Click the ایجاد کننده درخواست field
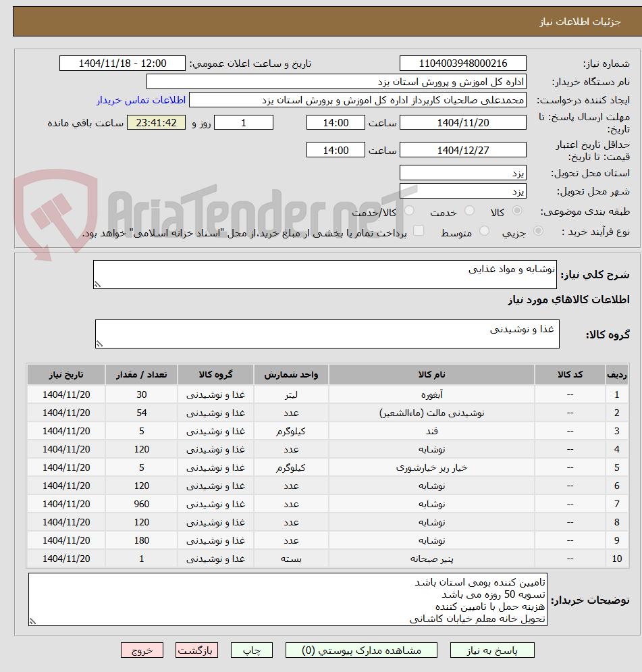Image resolution: width=642 pixels, height=672 pixels. [x=358, y=100]
